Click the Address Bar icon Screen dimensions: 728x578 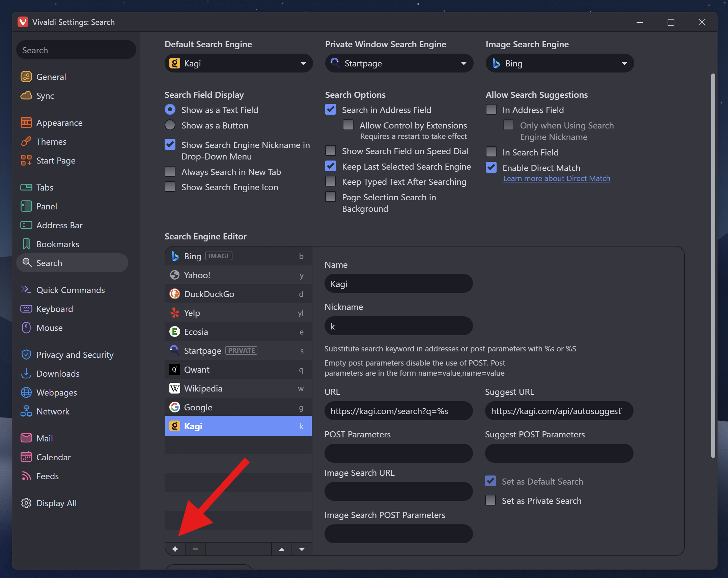pyautogui.click(x=26, y=225)
